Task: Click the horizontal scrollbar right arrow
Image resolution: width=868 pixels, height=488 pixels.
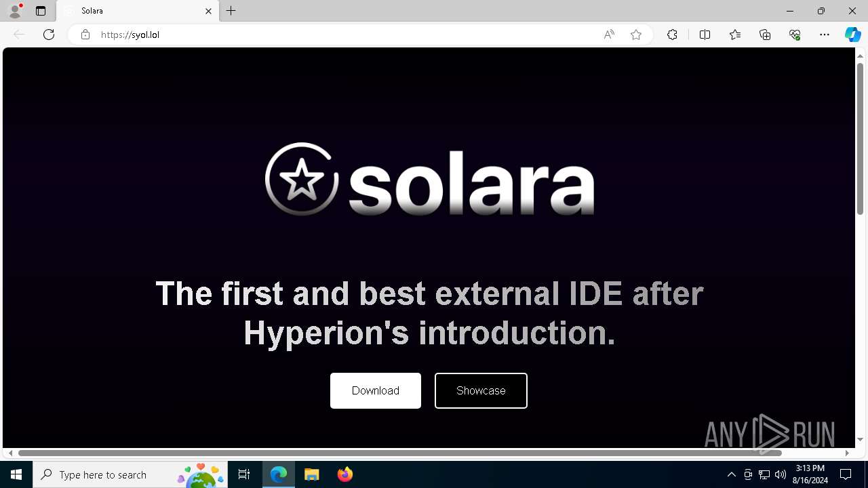Action: 847,453
